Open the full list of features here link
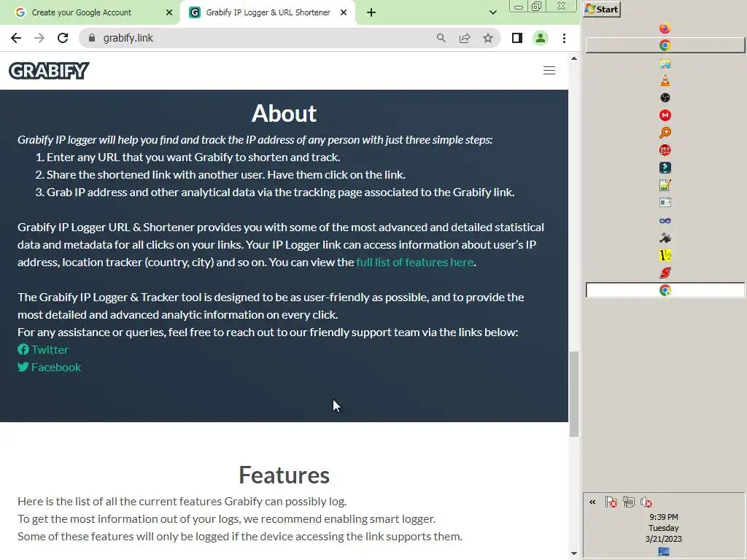 click(414, 262)
